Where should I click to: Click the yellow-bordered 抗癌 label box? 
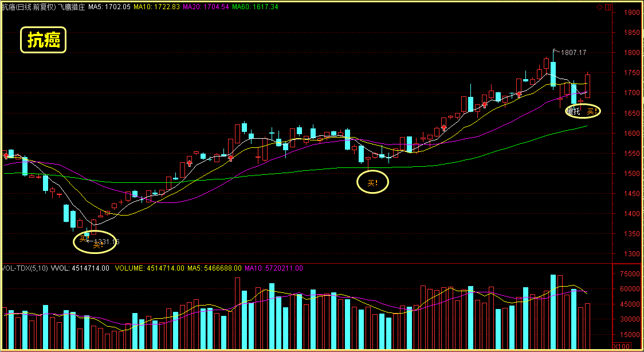click(43, 40)
